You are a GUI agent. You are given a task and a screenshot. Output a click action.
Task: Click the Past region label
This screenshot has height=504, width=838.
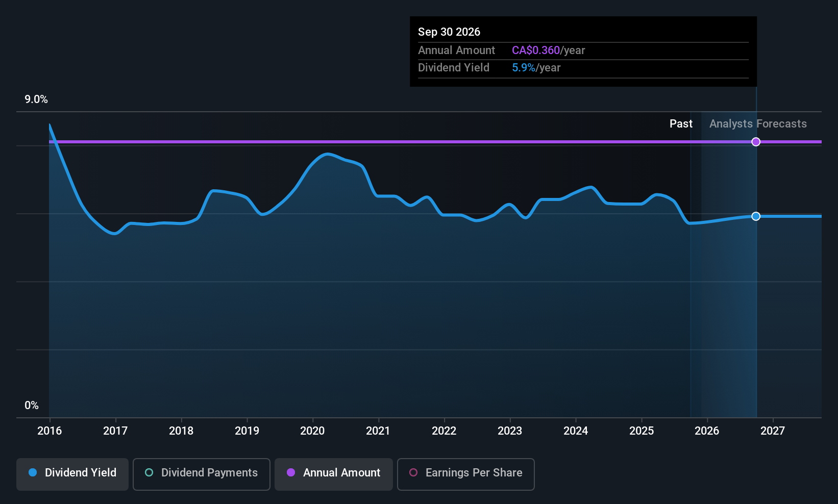coord(681,124)
